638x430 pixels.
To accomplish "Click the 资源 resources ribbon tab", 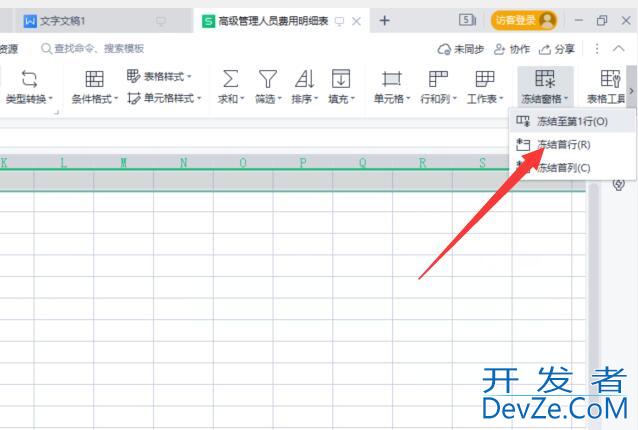I will coord(9,49).
